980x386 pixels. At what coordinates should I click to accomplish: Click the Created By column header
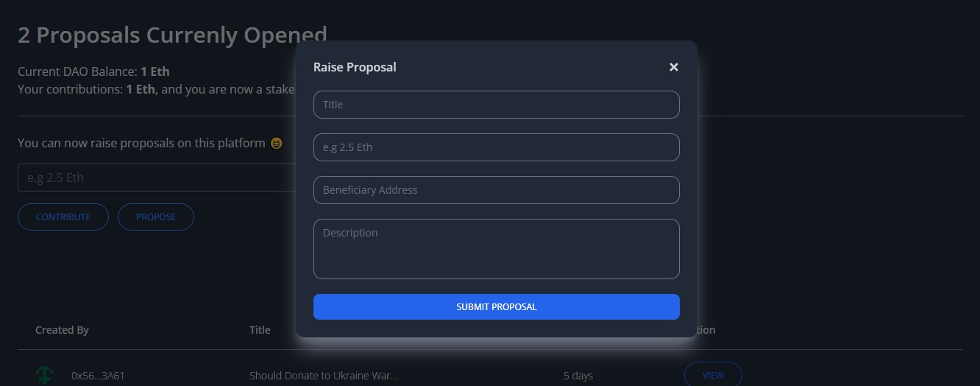[62, 330]
